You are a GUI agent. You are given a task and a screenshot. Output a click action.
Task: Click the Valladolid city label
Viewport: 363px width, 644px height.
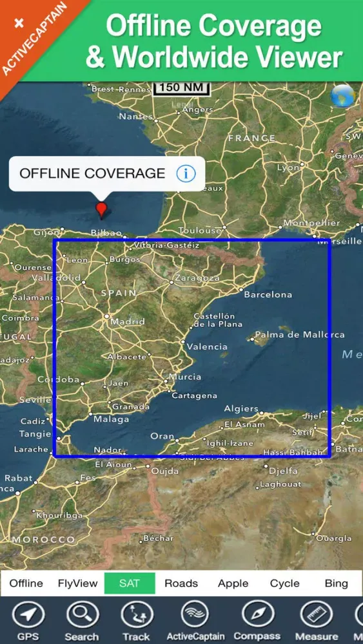tap(56, 278)
